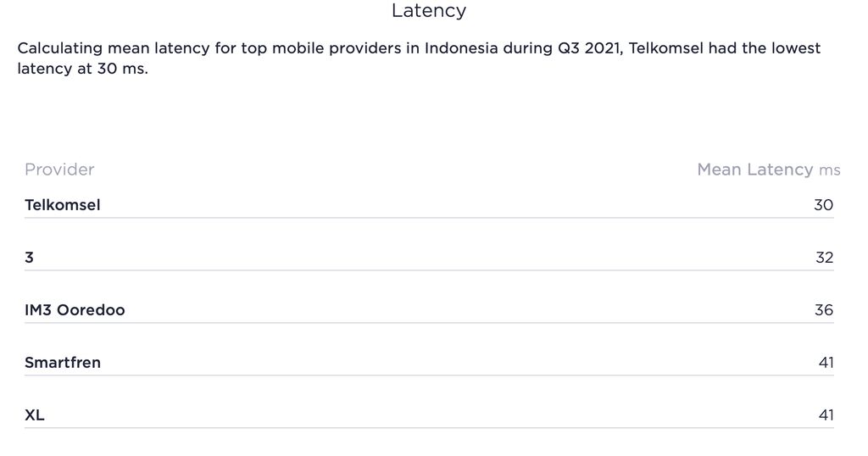Click Telkomsel in the description paragraph
The height and width of the screenshot is (456, 868).
click(x=667, y=48)
